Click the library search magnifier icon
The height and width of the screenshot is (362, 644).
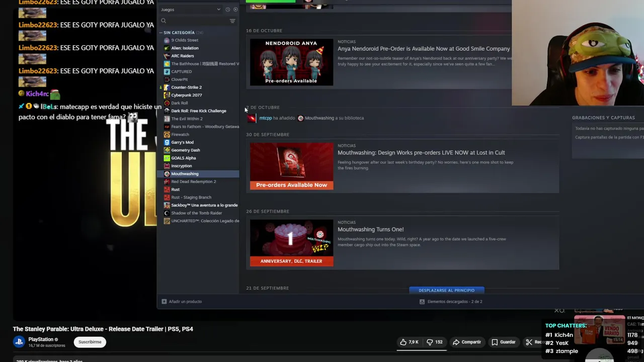(164, 21)
